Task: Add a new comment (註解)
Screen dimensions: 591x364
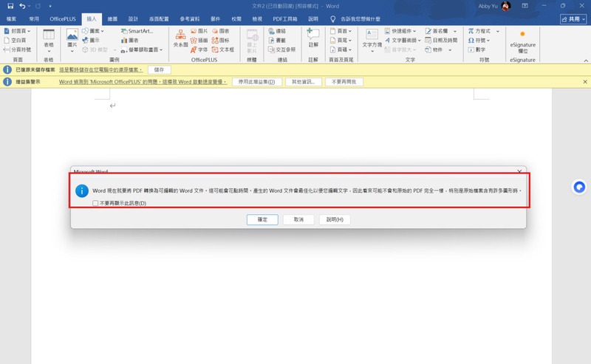Action: [313, 38]
